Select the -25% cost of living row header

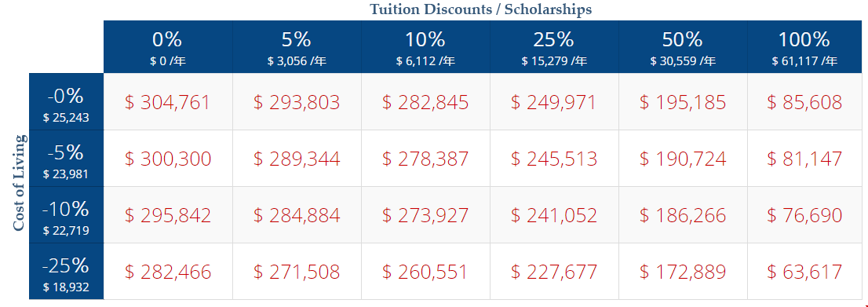coord(66,272)
